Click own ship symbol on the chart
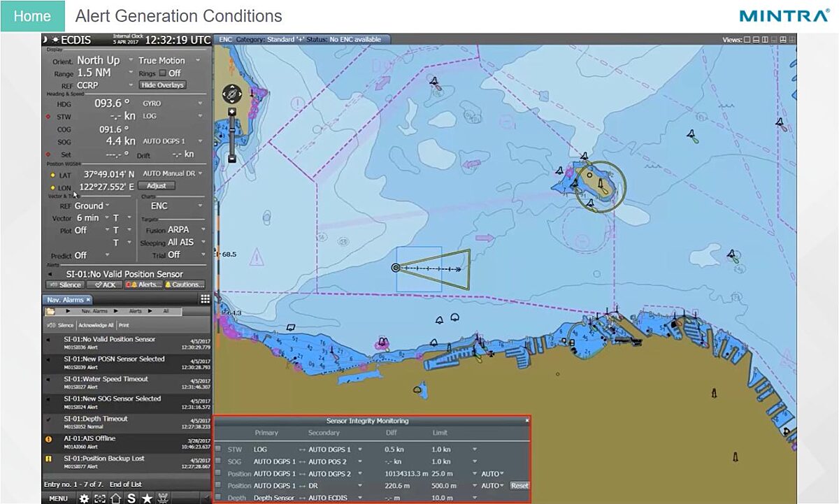 tap(396, 268)
